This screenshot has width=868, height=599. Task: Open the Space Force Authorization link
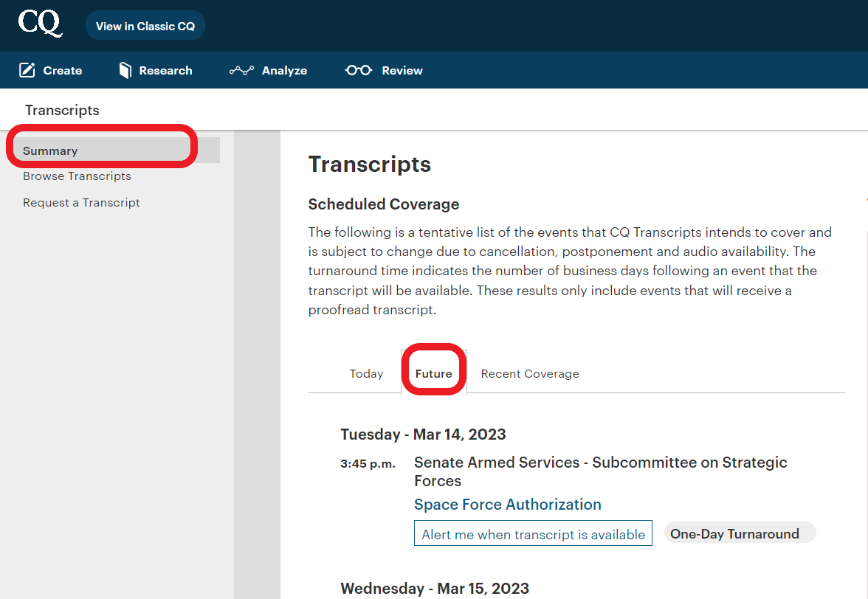click(x=508, y=505)
